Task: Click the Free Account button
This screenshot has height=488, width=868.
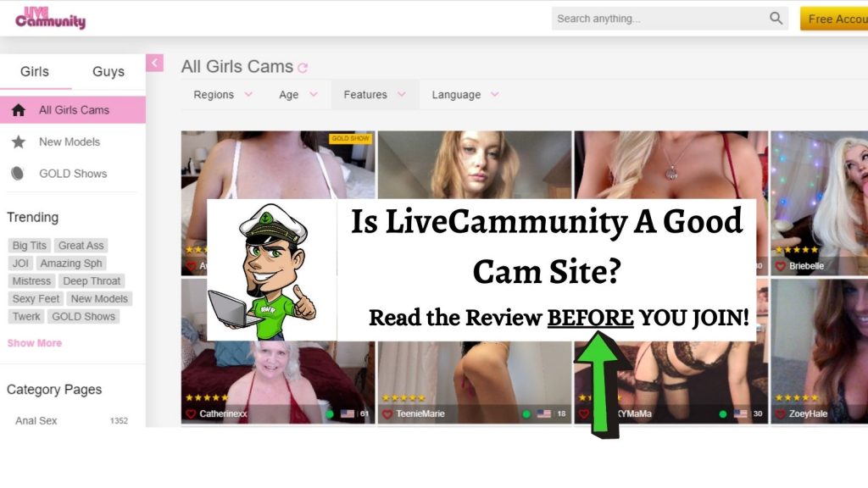Action: 834,19
